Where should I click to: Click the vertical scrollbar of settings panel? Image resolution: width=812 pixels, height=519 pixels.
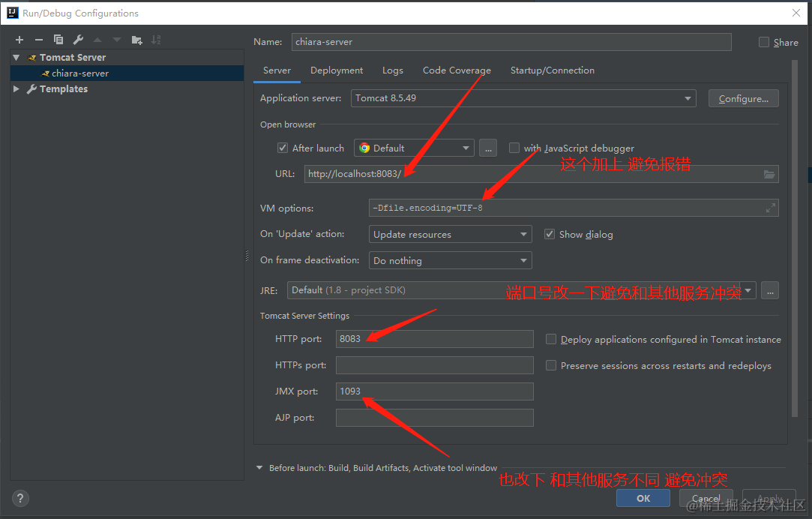coord(795,238)
